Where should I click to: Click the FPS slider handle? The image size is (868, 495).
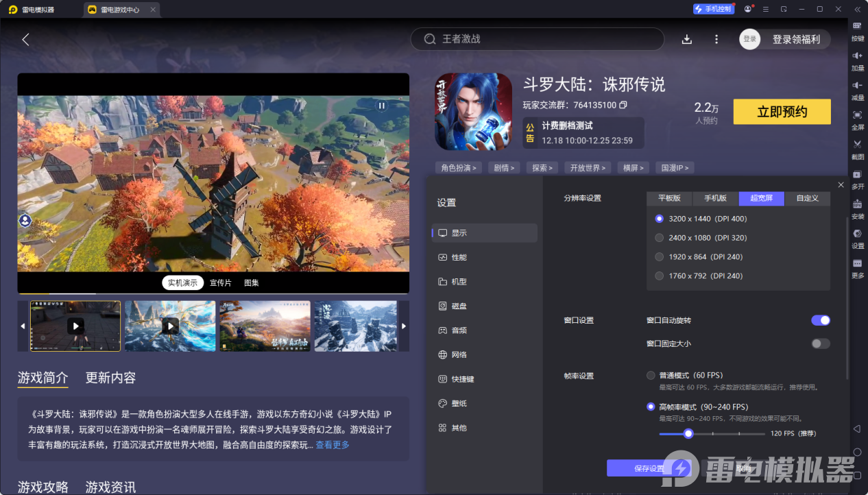pos(688,433)
